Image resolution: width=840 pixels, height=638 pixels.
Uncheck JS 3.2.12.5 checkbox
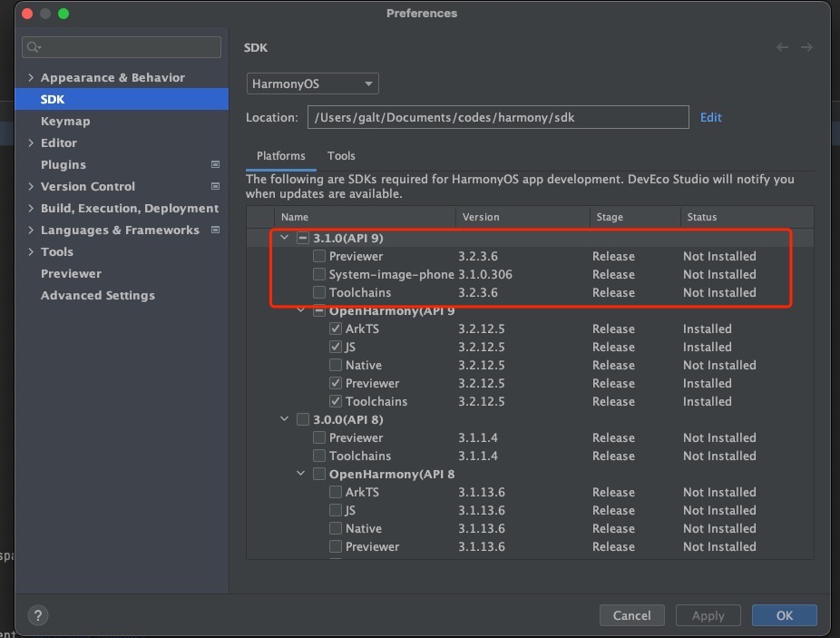pos(336,347)
